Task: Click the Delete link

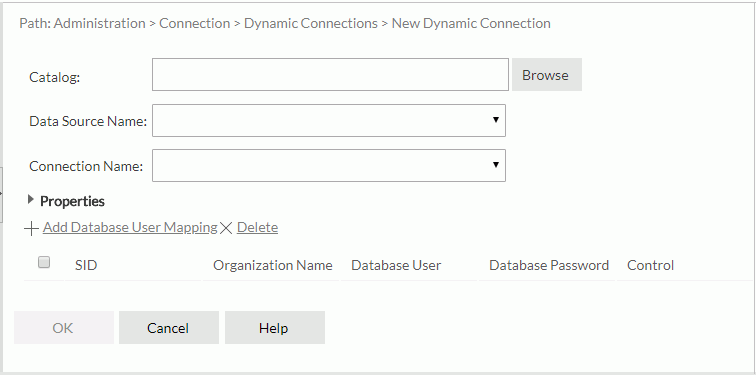Action: 257,227
